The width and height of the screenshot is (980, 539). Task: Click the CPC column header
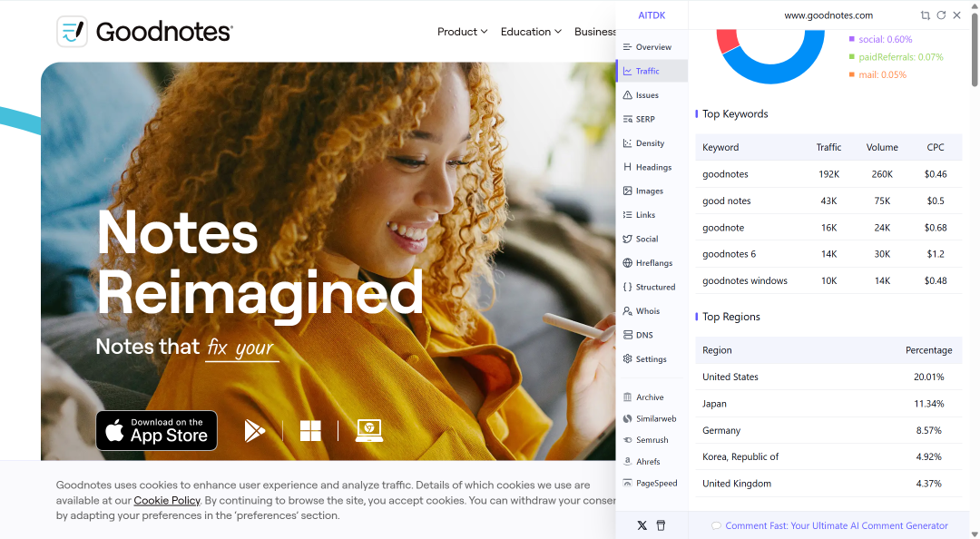(935, 147)
